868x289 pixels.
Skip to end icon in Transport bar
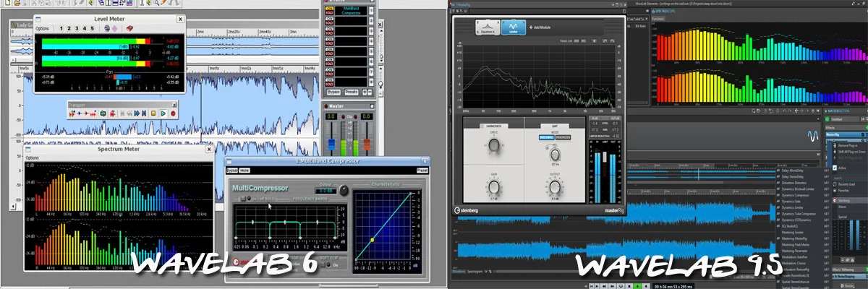click(x=143, y=113)
